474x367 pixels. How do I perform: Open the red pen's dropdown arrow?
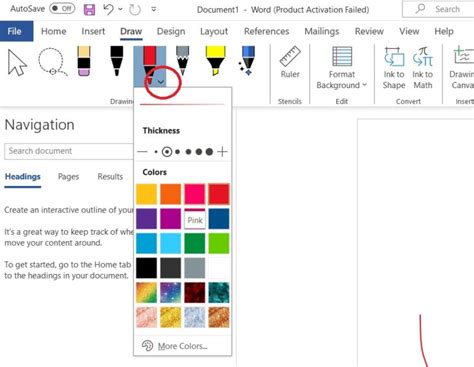pyautogui.click(x=161, y=82)
